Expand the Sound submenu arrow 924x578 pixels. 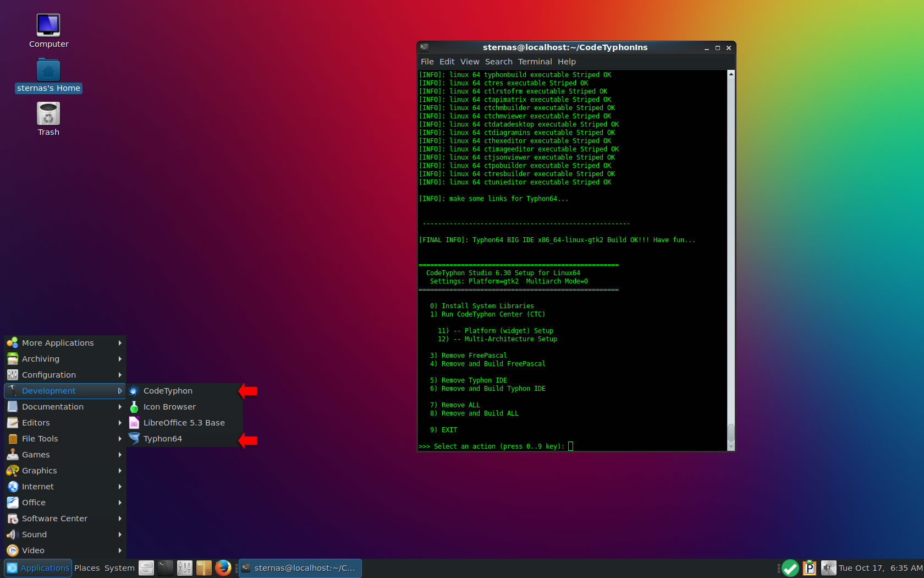point(120,535)
